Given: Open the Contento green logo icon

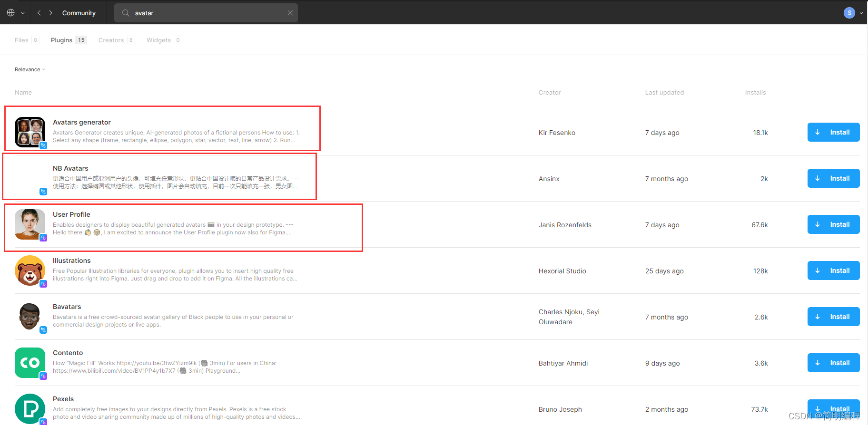Looking at the screenshot, I should tap(30, 363).
